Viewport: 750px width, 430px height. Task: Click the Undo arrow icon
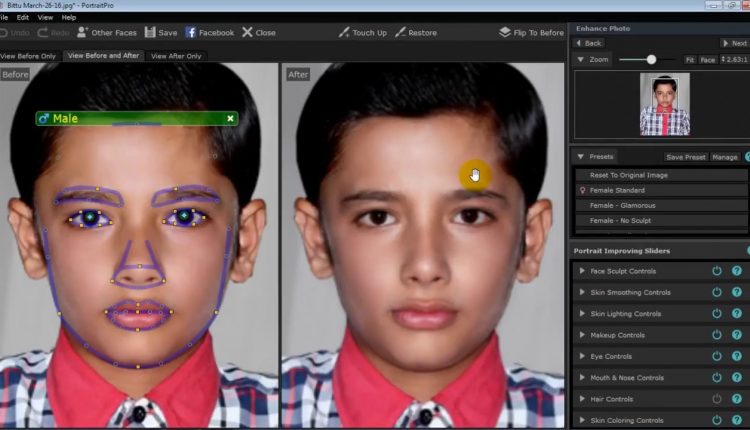(3, 33)
